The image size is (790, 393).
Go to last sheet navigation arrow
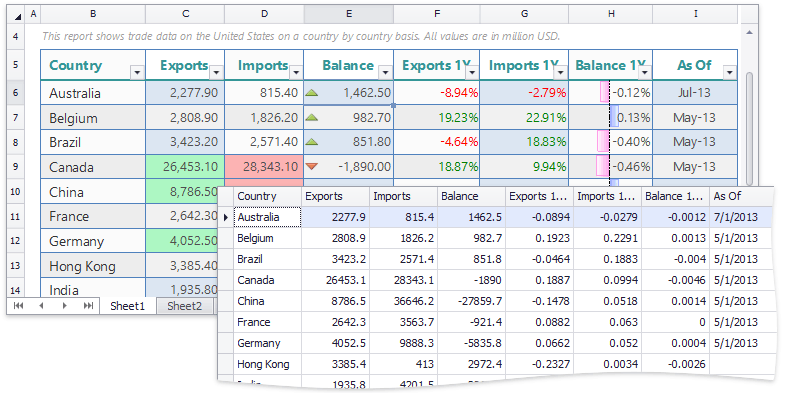(88, 305)
